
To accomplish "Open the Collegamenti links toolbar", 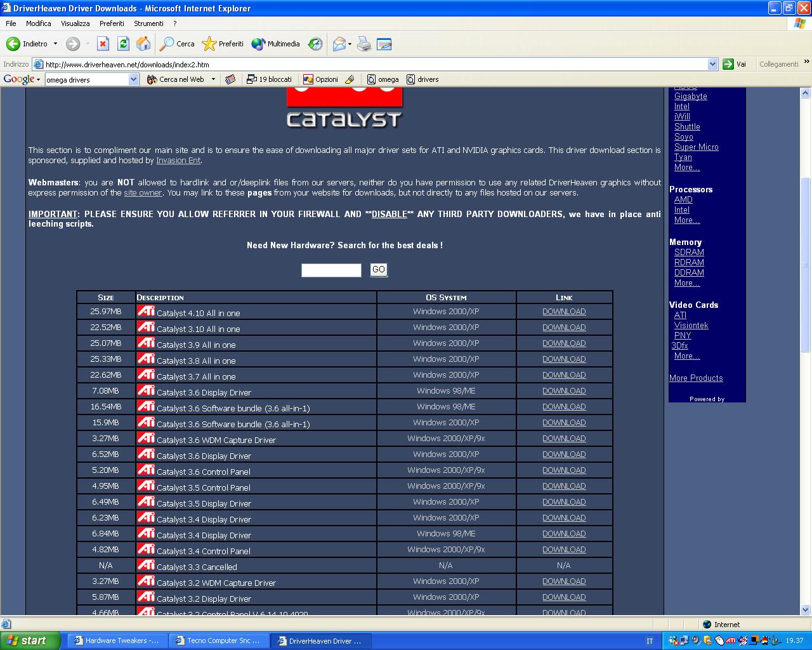I will point(778,64).
